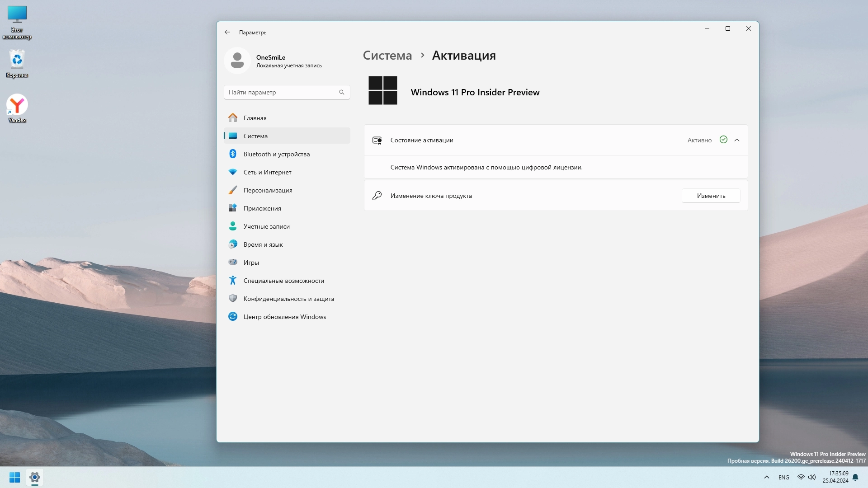Select Главная in the sidebar
This screenshot has height=488, width=868.
[255, 118]
